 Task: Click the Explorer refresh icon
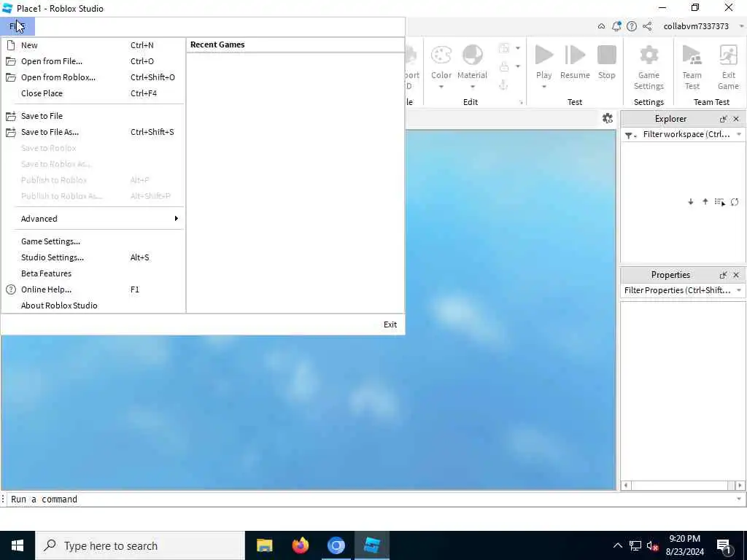click(x=735, y=202)
